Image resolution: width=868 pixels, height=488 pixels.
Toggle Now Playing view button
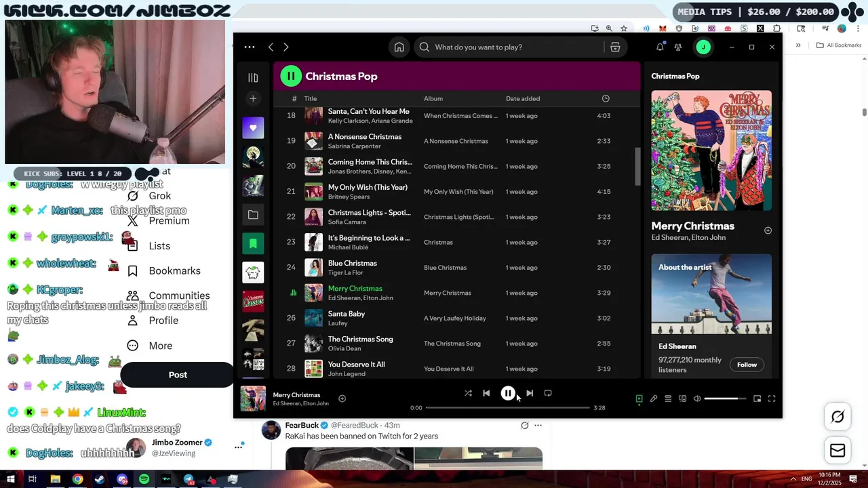(639, 399)
